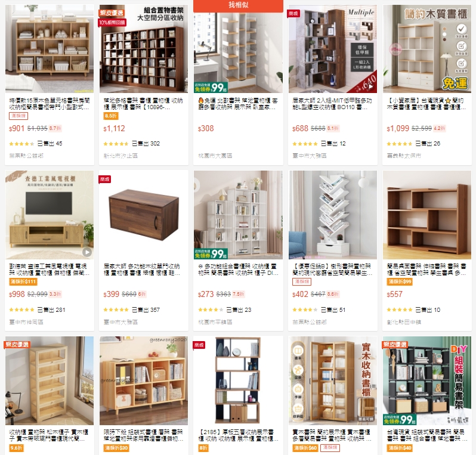Viewport: 476px width, 455px height.
Task: Click the 8.5折 discount label
Action: tap(111, 116)
